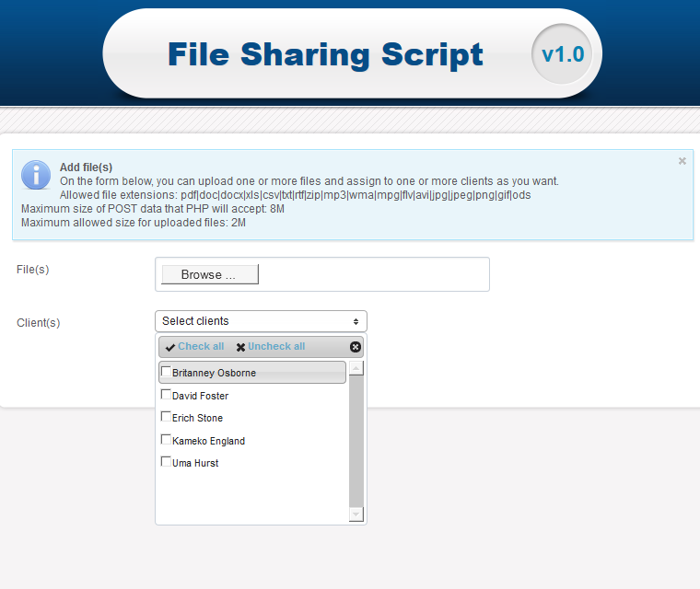Check the Uma Hurst checkbox

(x=166, y=461)
